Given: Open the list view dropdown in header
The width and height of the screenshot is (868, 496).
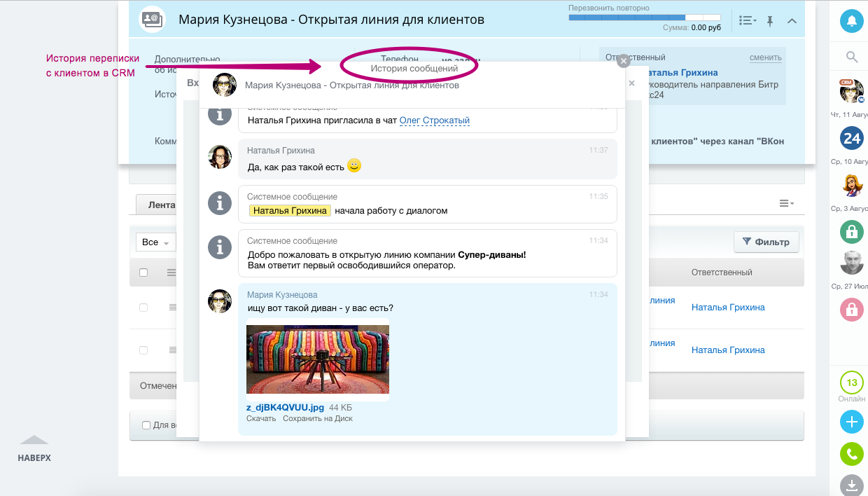Looking at the screenshot, I should point(748,21).
